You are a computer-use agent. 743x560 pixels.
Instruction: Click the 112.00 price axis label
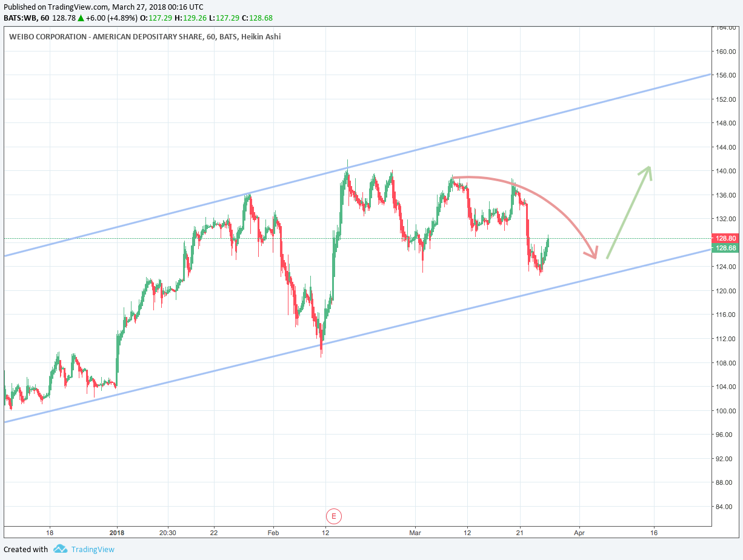[x=726, y=339]
